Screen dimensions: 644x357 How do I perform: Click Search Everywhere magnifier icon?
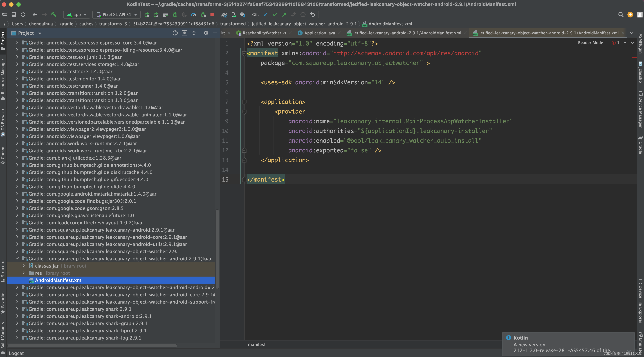coord(620,15)
